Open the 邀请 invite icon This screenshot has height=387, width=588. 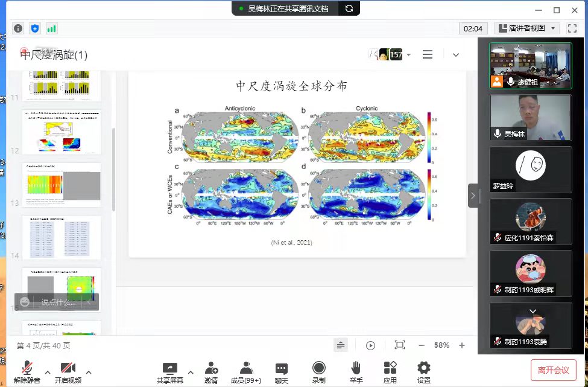tap(211, 368)
